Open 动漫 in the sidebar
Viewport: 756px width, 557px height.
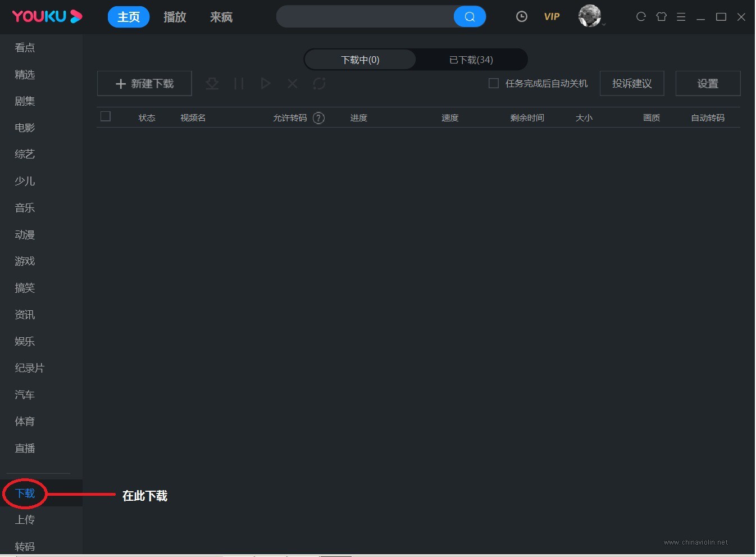[x=25, y=234]
